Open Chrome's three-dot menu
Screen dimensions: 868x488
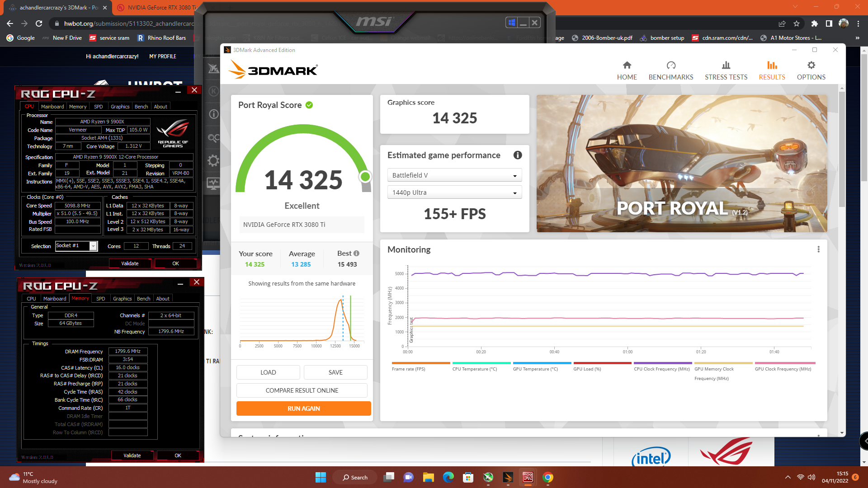[858, 23]
